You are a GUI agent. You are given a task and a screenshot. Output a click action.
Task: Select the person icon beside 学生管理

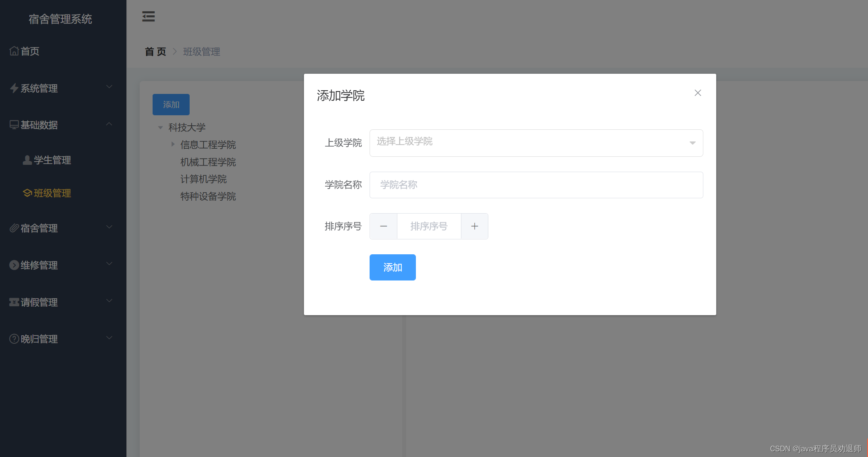(27, 160)
